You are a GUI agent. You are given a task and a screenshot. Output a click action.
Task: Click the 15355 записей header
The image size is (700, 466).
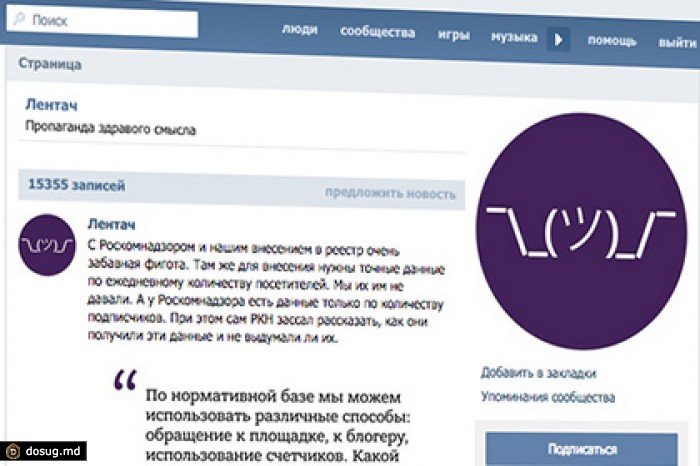pos(76,185)
